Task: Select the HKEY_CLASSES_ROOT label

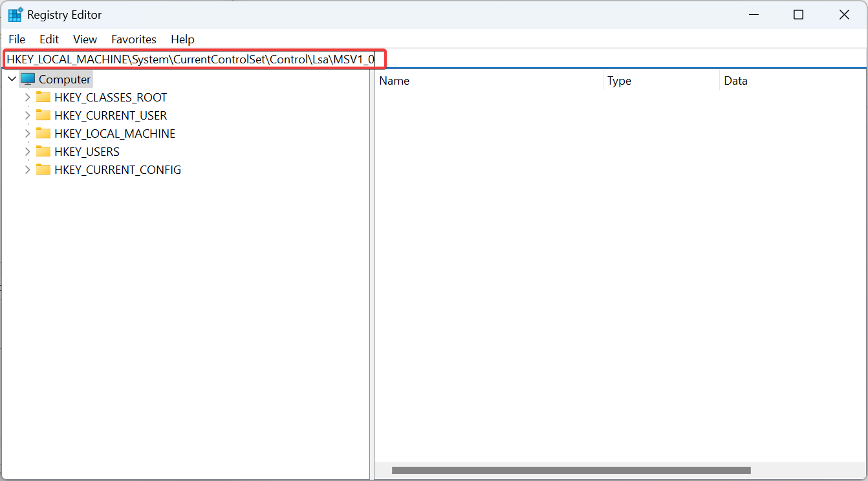Action: point(111,98)
